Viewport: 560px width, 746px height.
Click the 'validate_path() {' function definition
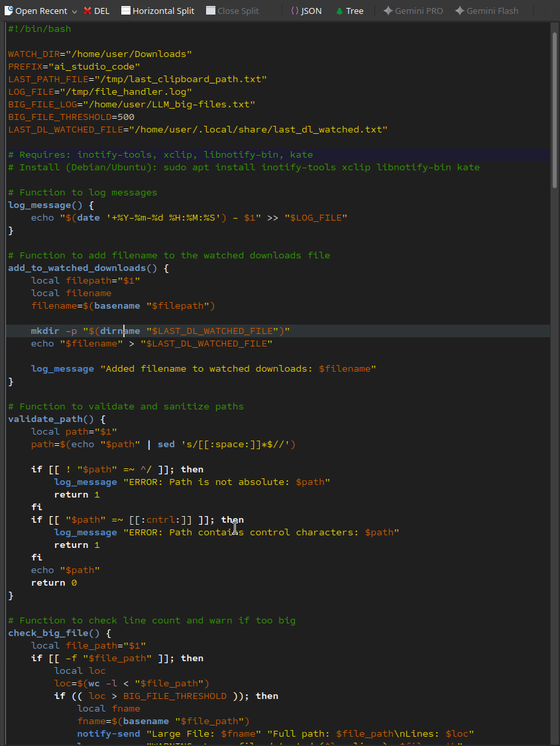56,419
